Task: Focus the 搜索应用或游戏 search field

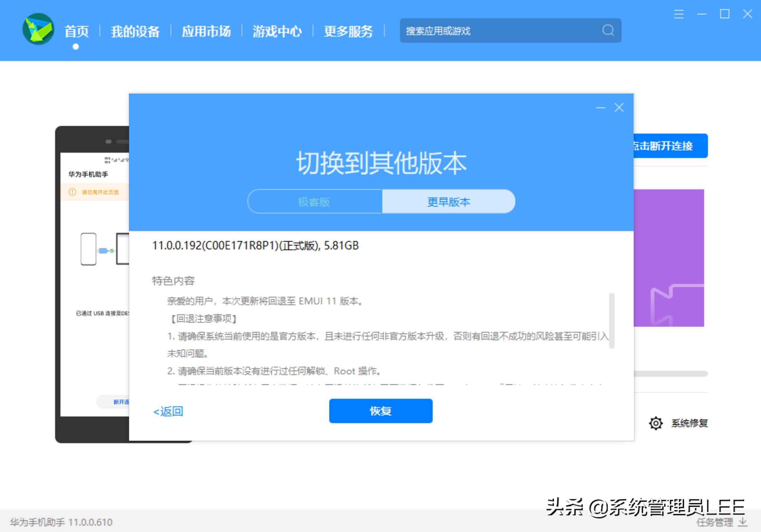Action: click(x=499, y=31)
